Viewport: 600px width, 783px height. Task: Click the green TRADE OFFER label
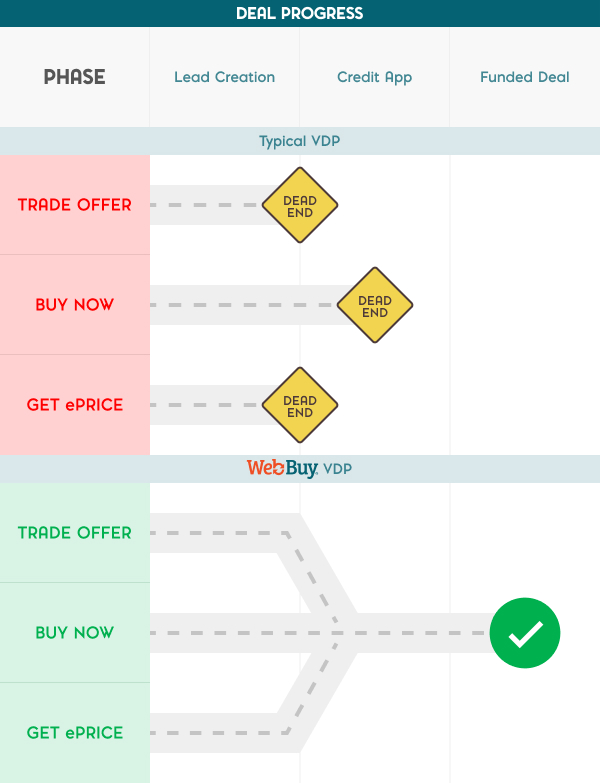coord(75,533)
